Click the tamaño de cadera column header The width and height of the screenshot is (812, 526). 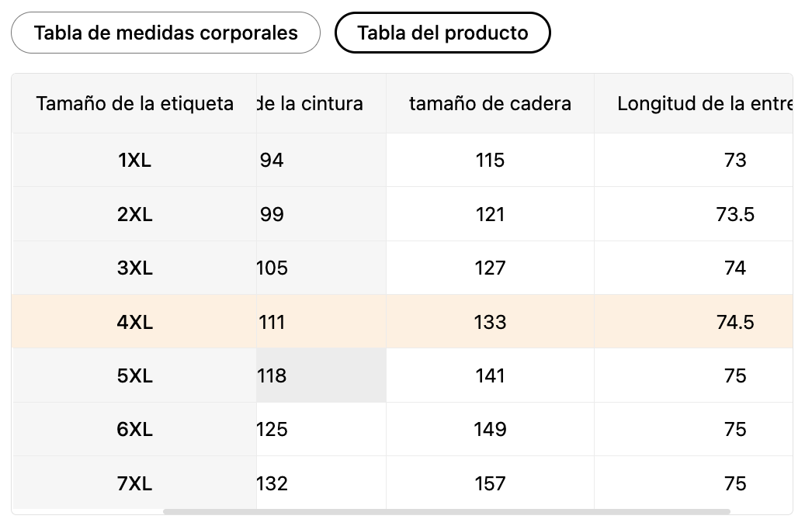click(490, 103)
